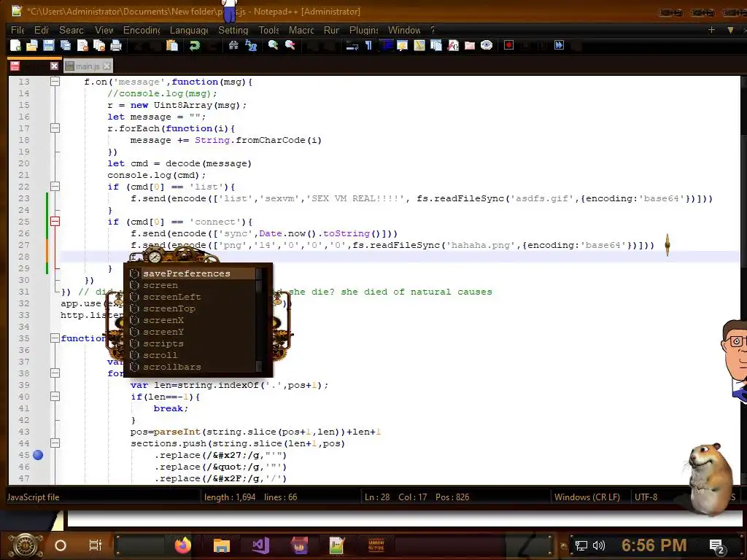Collapse the fold at line 40
Image resolution: width=747 pixels, height=560 pixels.
55,396
